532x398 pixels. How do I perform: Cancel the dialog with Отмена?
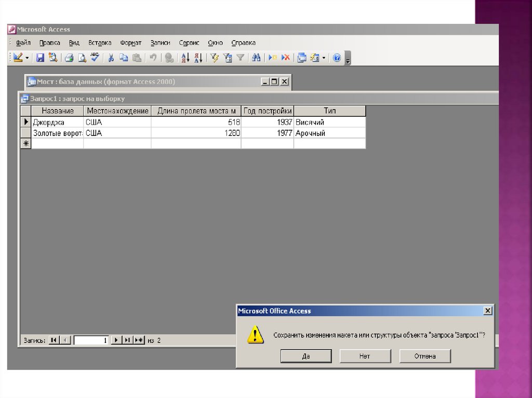[425, 356]
